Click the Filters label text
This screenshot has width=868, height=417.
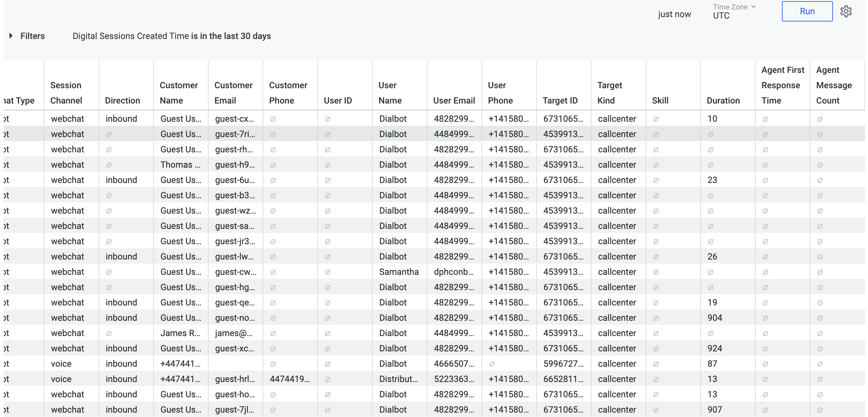tap(32, 36)
